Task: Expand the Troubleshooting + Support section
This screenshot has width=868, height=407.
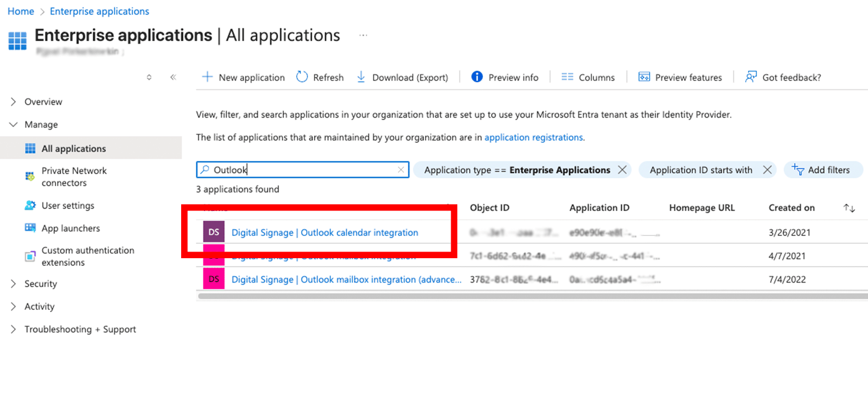Action: 14,329
